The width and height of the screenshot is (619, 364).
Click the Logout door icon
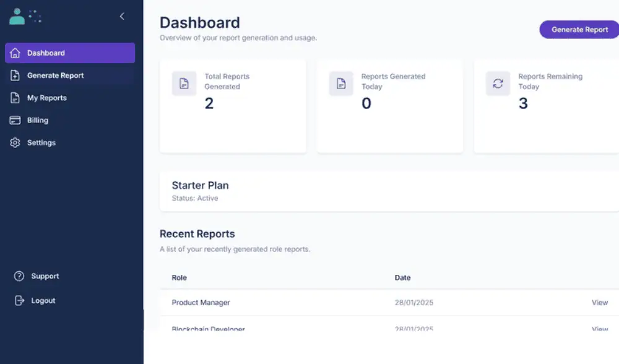(x=19, y=300)
